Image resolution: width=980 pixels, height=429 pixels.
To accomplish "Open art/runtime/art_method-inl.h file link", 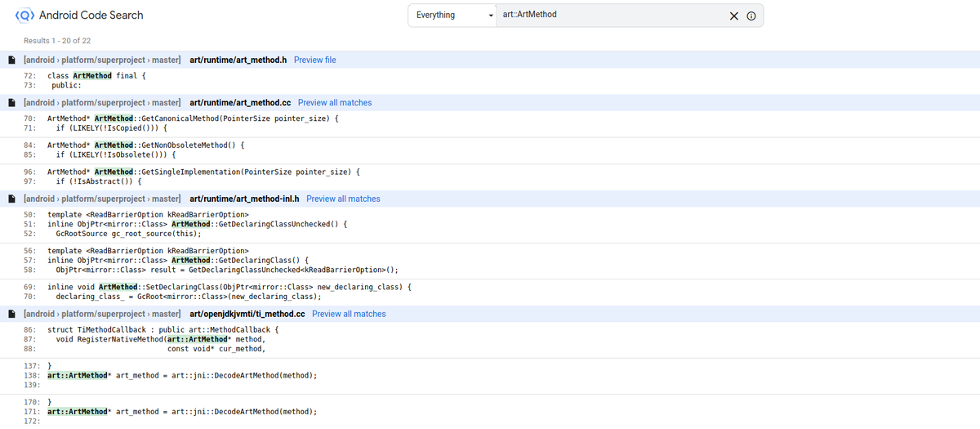I will coord(244,199).
